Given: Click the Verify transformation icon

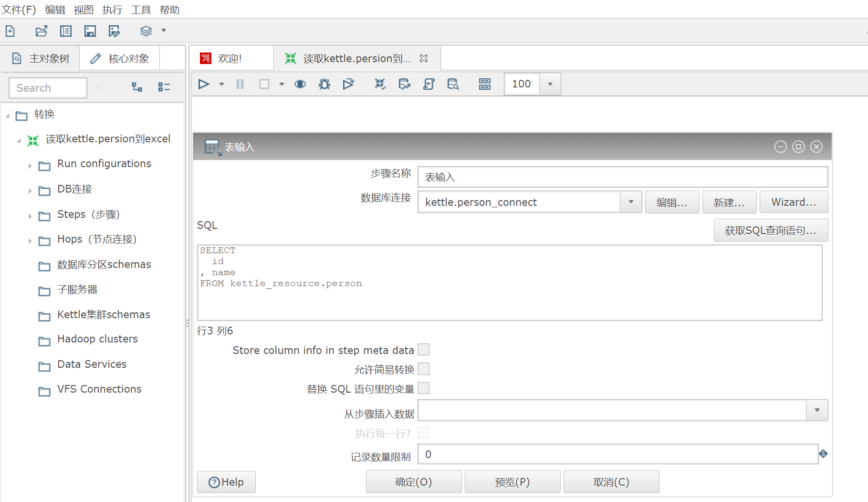Looking at the screenshot, I should 380,84.
